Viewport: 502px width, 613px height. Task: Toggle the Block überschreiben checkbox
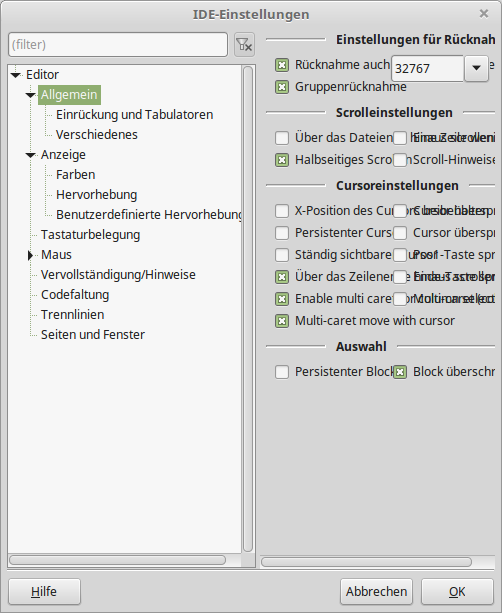click(400, 372)
